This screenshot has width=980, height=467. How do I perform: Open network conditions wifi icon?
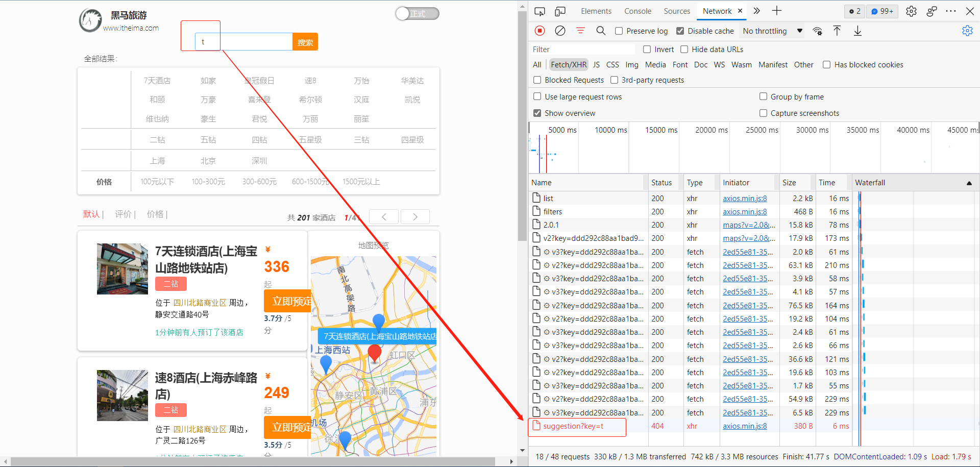coord(817,31)
